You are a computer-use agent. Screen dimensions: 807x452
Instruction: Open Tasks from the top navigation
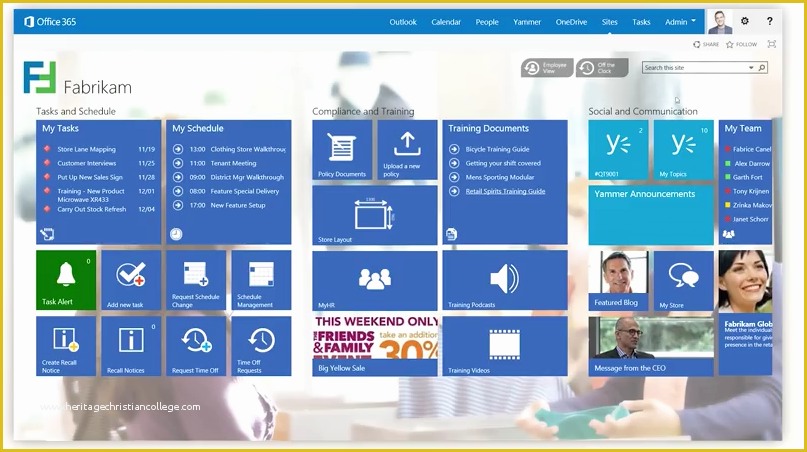point(641,22)
